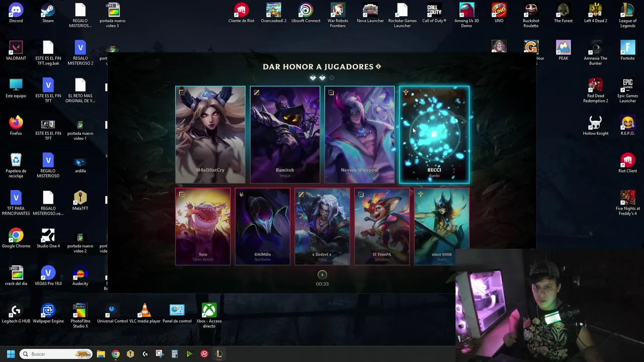Image resolution: width=644 pixels, height=362 pixels.
Task: Open the Fortnite shortcut
Action: (628, 51)
